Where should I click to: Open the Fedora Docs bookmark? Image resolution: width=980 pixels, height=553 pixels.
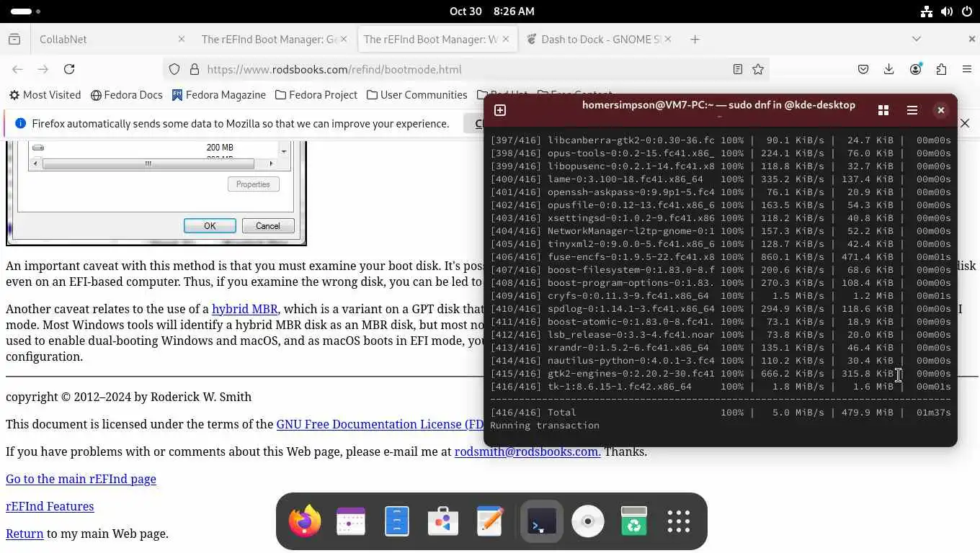127,95
